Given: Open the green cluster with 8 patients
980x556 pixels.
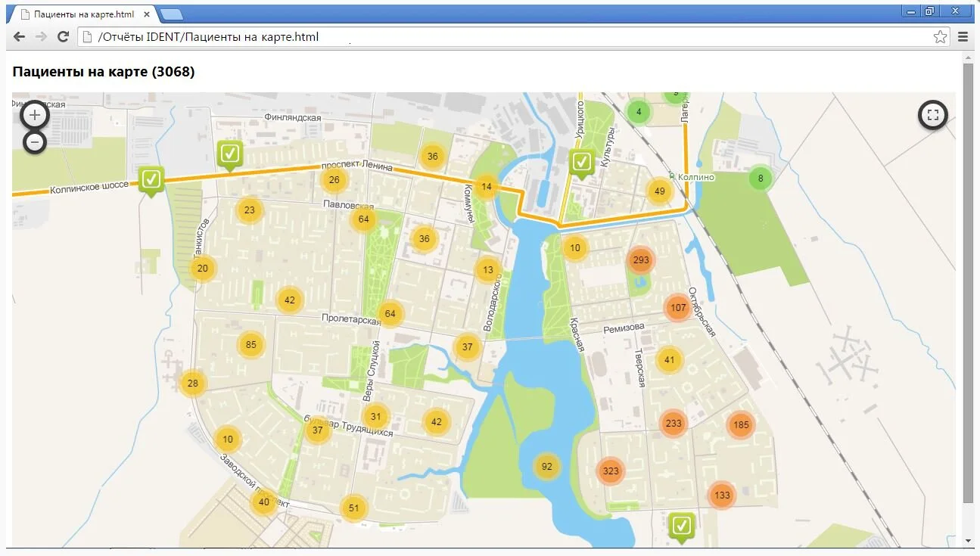Looking at the screenshot, I should point(761,179).
